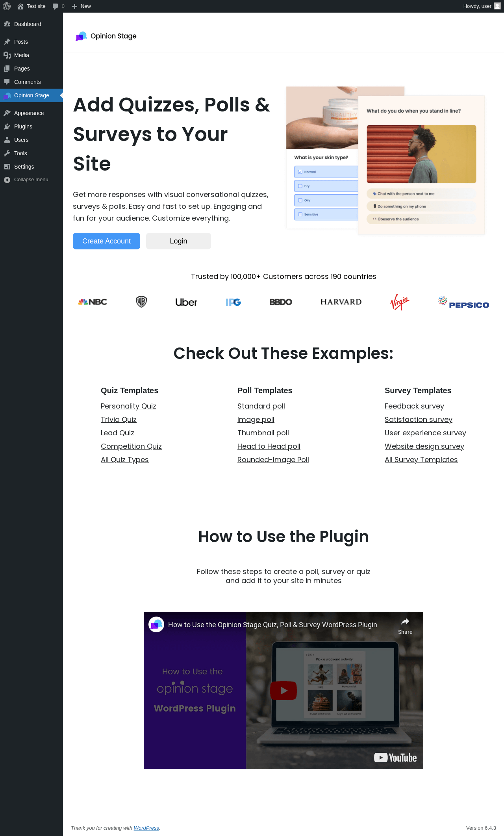This screenshot has height=836, width=504.
Task: Open All Quiz Types link
Action: coord(125,460)
